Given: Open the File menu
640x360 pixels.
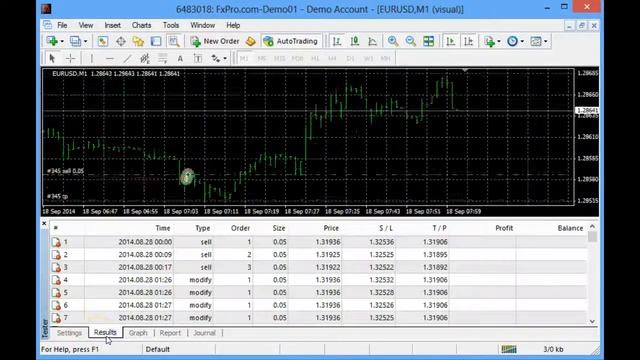Looking at the screenshot, I should click(62, 25).
